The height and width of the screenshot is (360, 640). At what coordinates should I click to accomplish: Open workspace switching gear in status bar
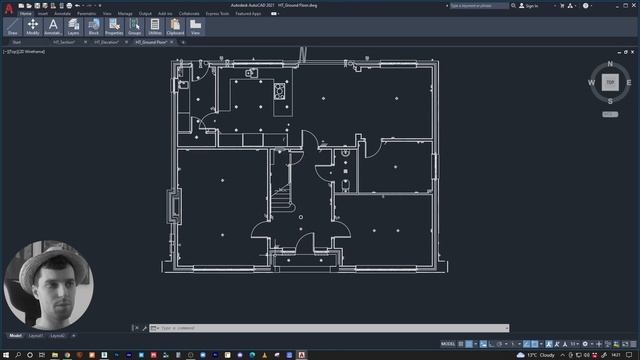point(585,344)
